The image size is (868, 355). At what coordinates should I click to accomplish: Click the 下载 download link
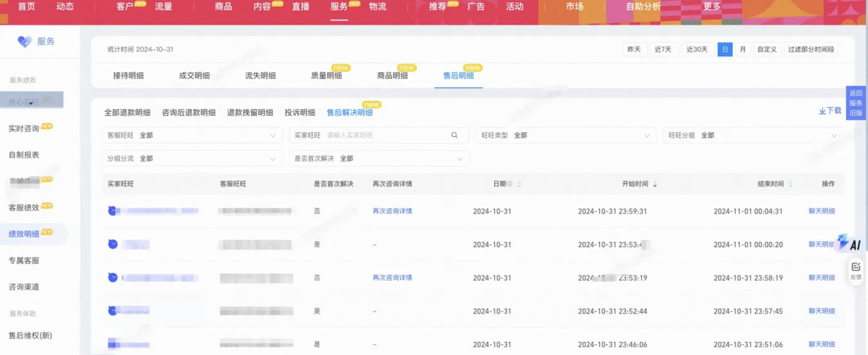pos(830,111)
